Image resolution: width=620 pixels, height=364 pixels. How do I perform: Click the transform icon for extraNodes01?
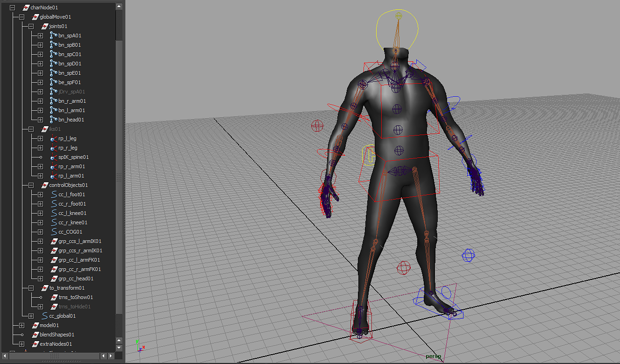click(35, 344)
